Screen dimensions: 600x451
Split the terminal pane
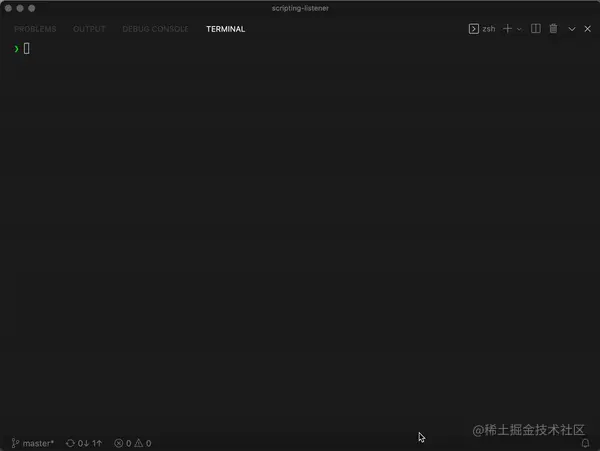[535, 29]
